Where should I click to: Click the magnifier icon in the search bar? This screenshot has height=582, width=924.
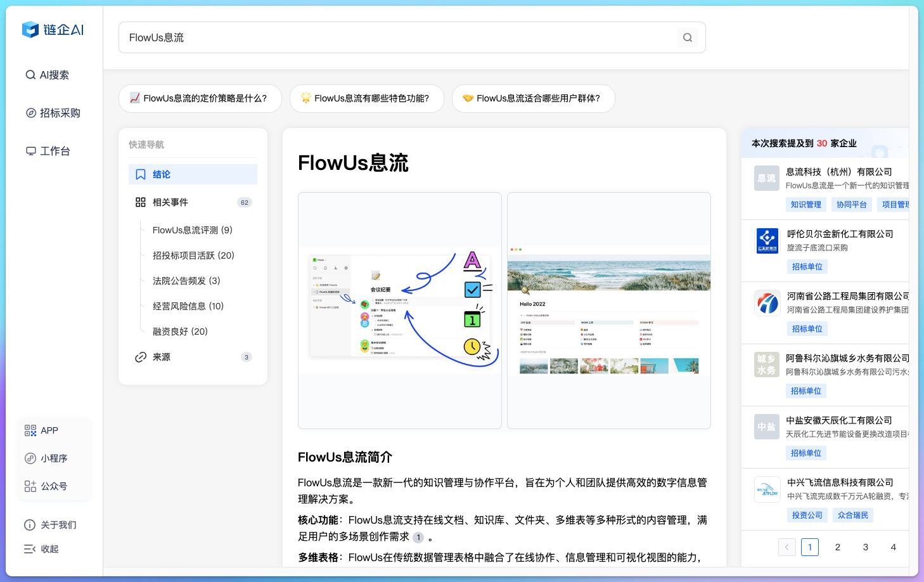click(687, 37)
